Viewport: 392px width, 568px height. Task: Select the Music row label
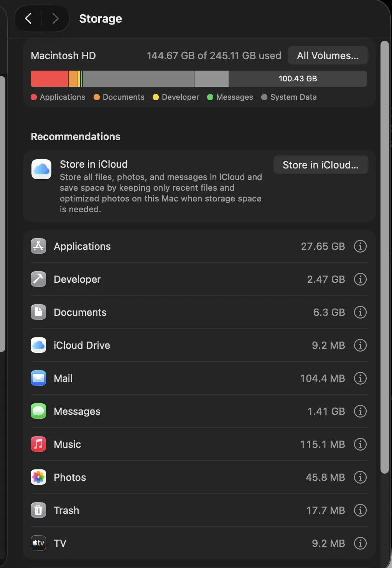click(x=67, y=444)
